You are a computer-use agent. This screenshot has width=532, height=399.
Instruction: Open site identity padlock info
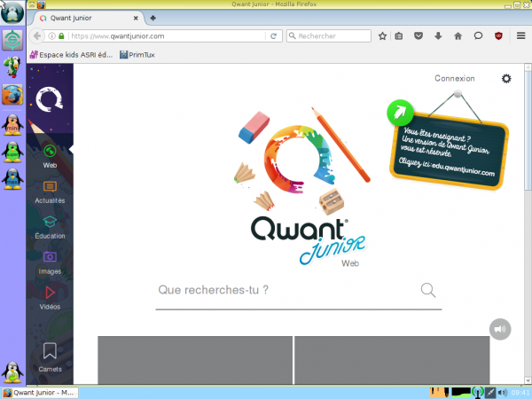(60, 36)
